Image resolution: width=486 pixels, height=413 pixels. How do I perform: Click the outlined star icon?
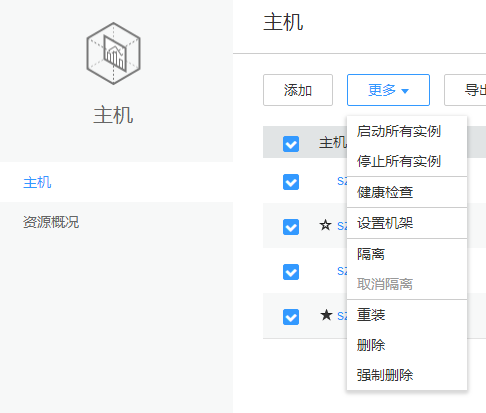pos(325,225)
